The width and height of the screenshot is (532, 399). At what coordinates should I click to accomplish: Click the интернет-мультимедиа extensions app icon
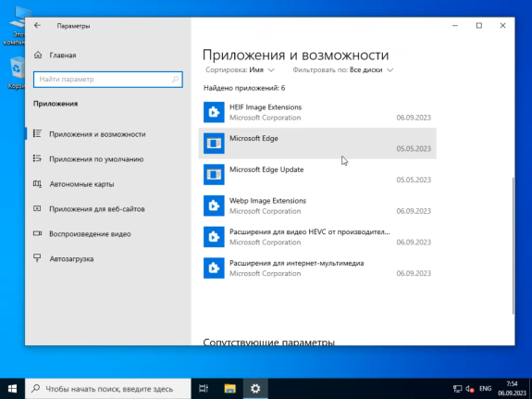[x=214, y=268]
